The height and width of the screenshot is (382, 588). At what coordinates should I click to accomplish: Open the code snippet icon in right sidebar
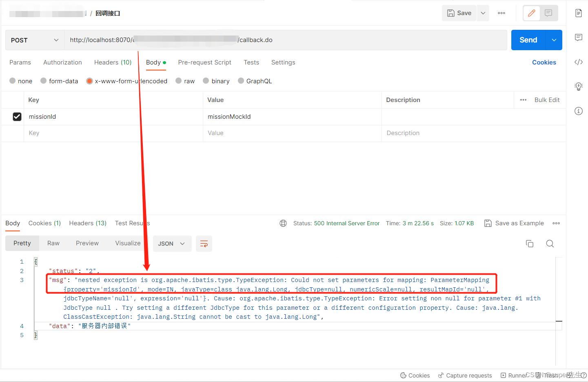pos(579,62)
